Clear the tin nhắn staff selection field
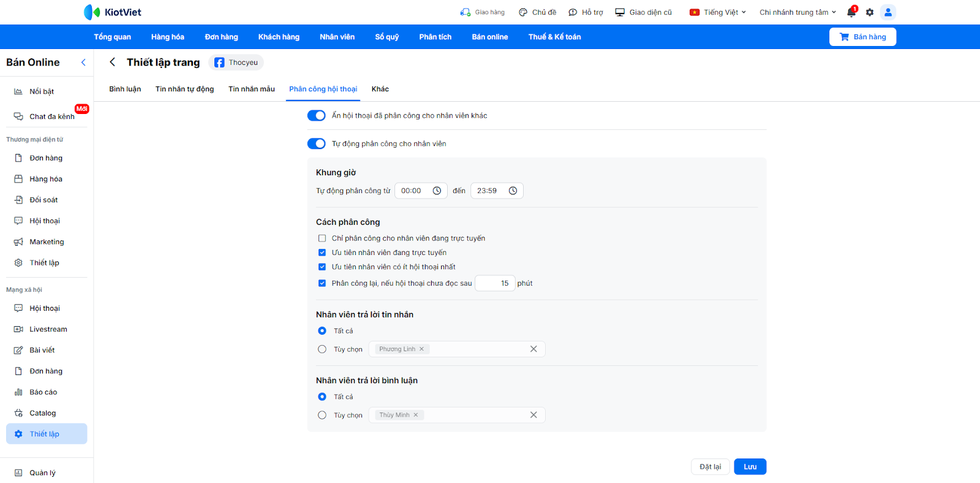The width and height of the screenshot is (980, 483). (x=533, y=349)
